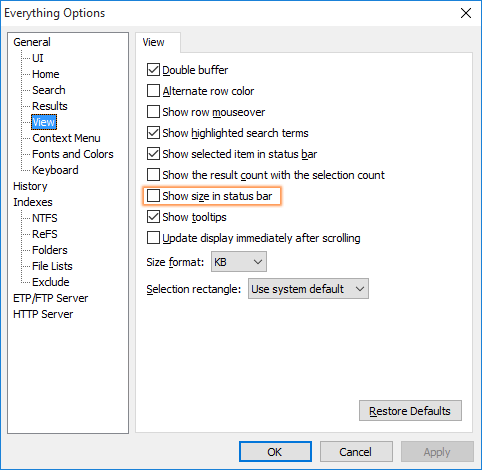Screen dimensions: 482x470
Task: Disable Show tooltips checkbox
Action: click(153, 217)
